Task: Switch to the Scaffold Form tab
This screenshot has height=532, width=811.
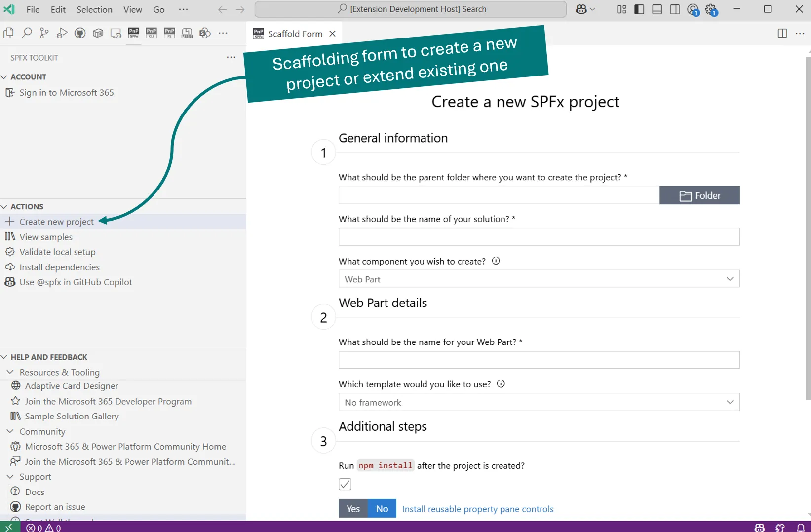Action: [295, 34]
